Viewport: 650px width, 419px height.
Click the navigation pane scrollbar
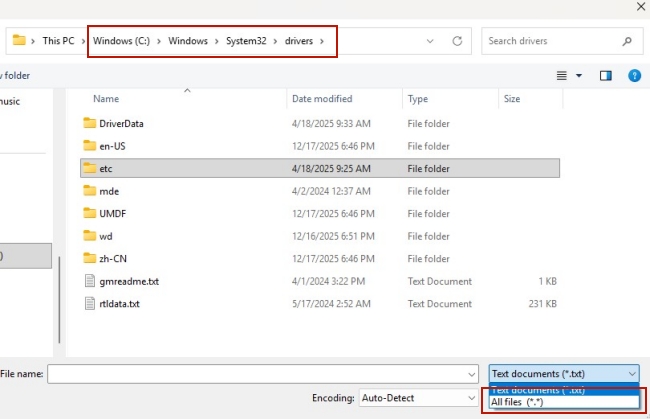click(59, 300)
